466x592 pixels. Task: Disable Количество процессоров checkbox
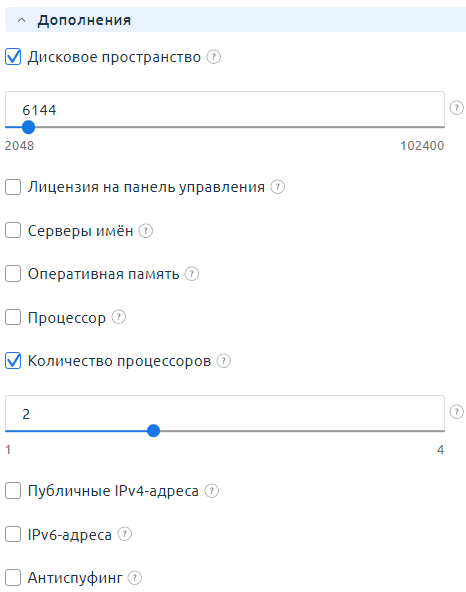coord(13,361)
